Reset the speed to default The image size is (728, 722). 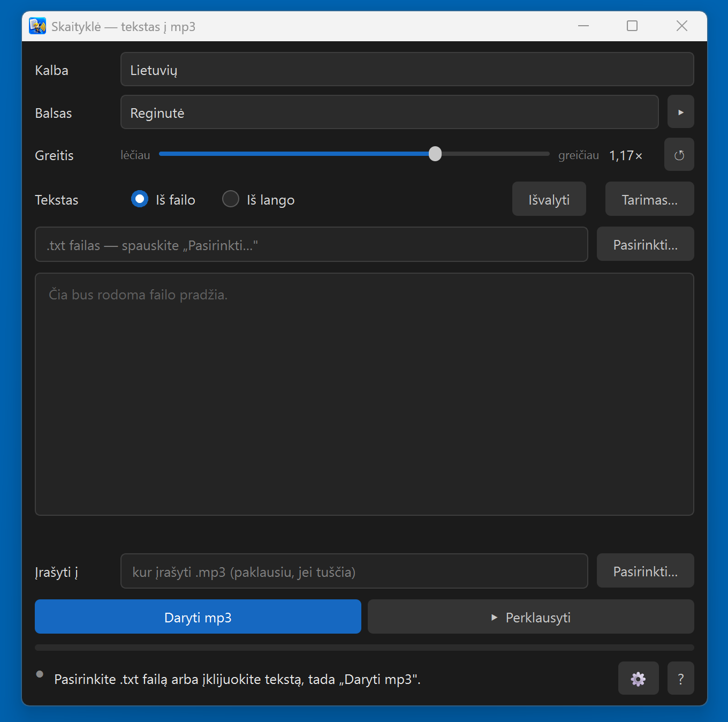[679, 155]
